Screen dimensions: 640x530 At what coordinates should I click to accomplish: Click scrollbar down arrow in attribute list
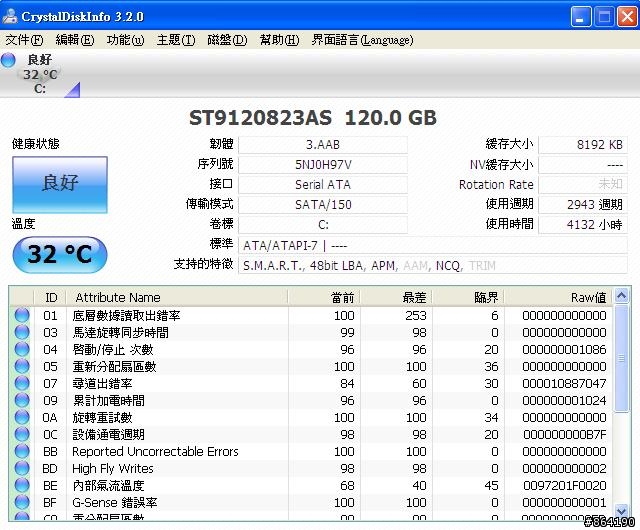click(621, 511)
